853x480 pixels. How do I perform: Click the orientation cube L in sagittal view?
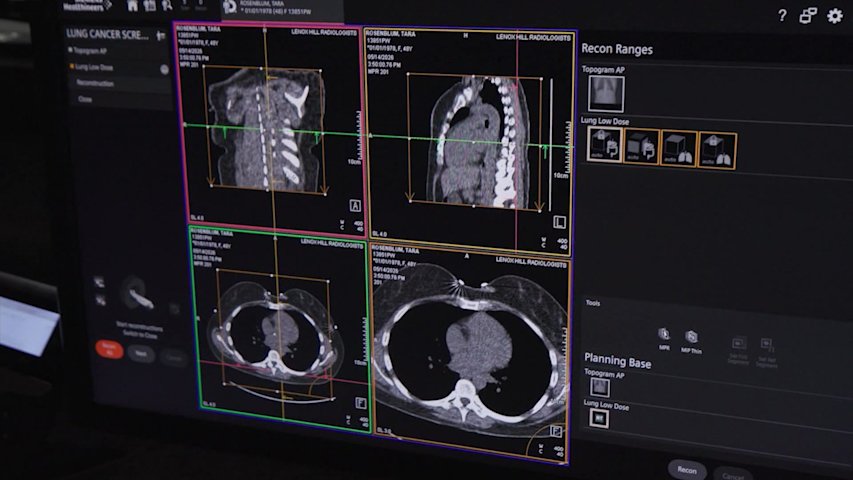click(559, 222)
